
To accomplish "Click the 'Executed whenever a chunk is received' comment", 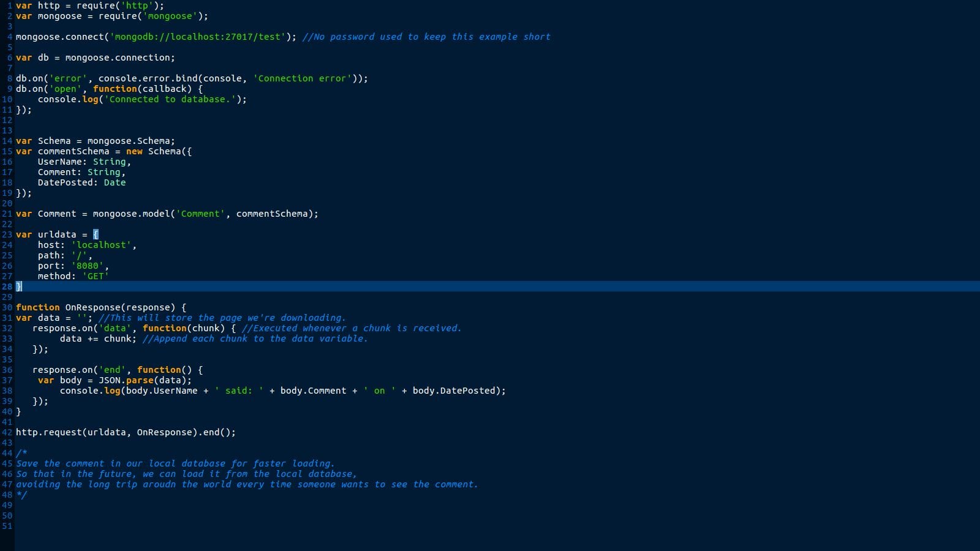I will coord(352,328).
